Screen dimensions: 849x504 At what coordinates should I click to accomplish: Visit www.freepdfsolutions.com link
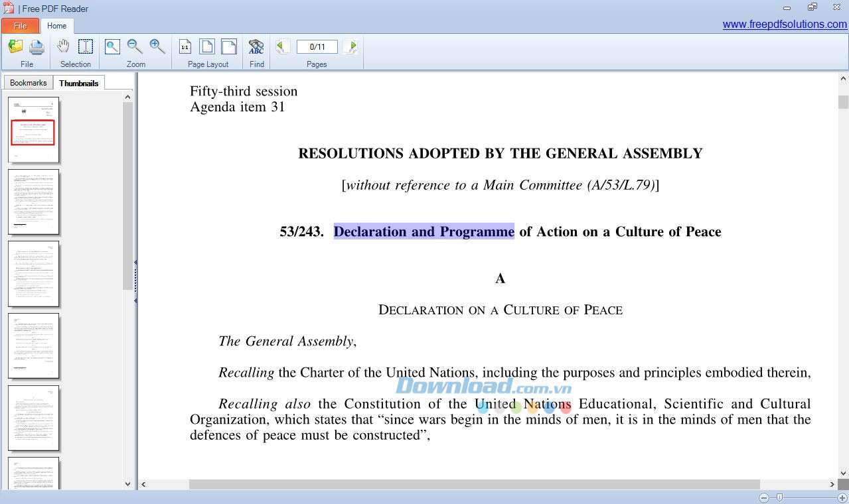785,25
